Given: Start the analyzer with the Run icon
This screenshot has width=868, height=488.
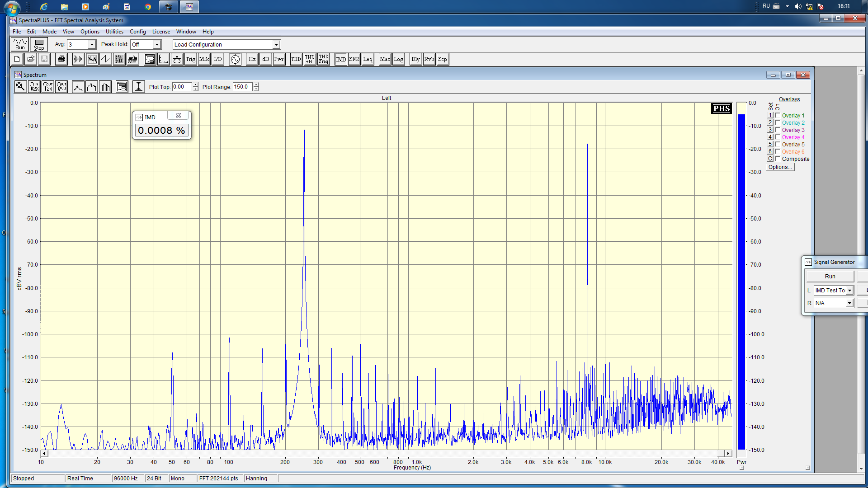Looking at the screenshot, I should pyautogui.click(x=20, y=44).
